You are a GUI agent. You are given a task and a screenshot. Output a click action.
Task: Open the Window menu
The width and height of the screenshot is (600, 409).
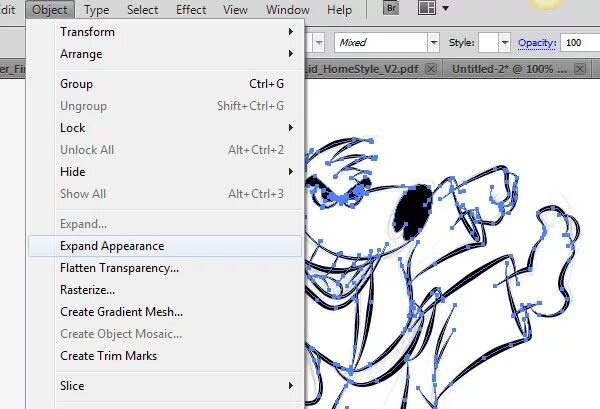click(288, 10)
